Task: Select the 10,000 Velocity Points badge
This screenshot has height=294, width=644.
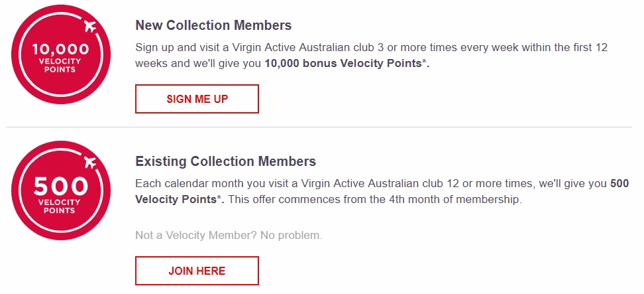Action: point(61,54)
